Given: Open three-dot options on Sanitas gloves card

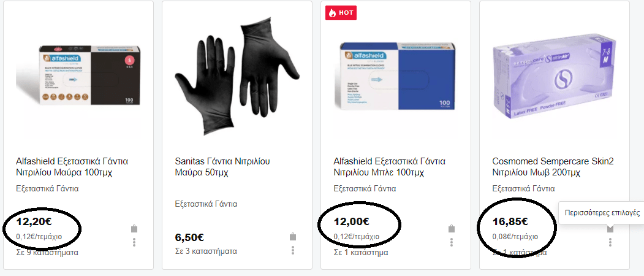Looking at the screenshot, I should [x=293, y=250].
